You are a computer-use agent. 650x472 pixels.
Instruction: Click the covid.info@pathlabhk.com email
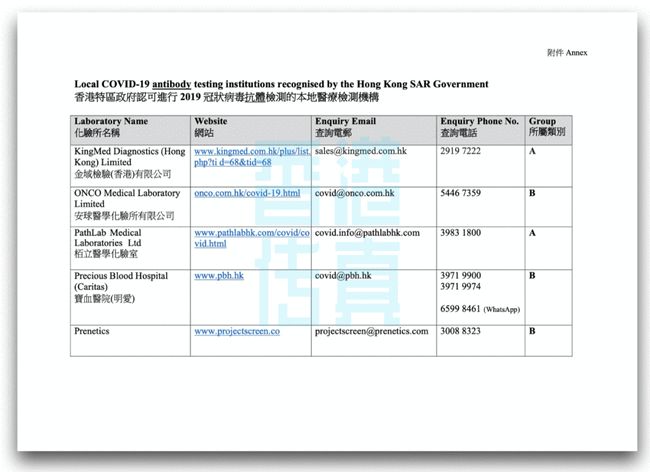(367, 233)
